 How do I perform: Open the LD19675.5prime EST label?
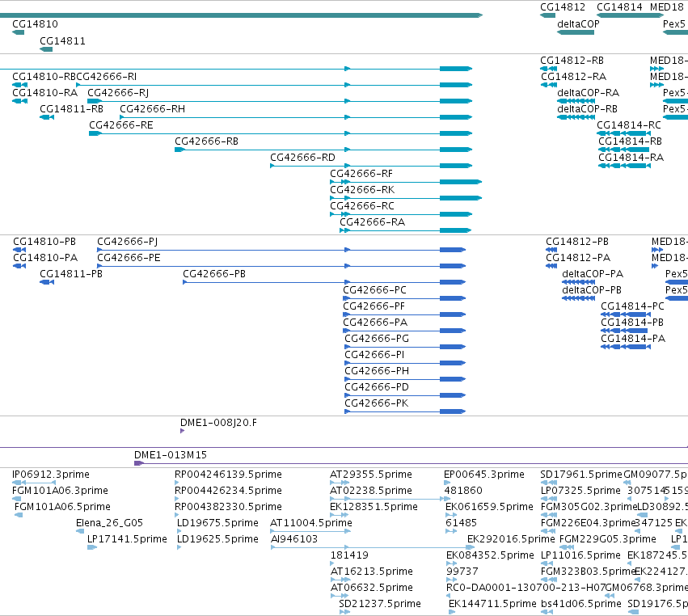click(x=217, y=523)
